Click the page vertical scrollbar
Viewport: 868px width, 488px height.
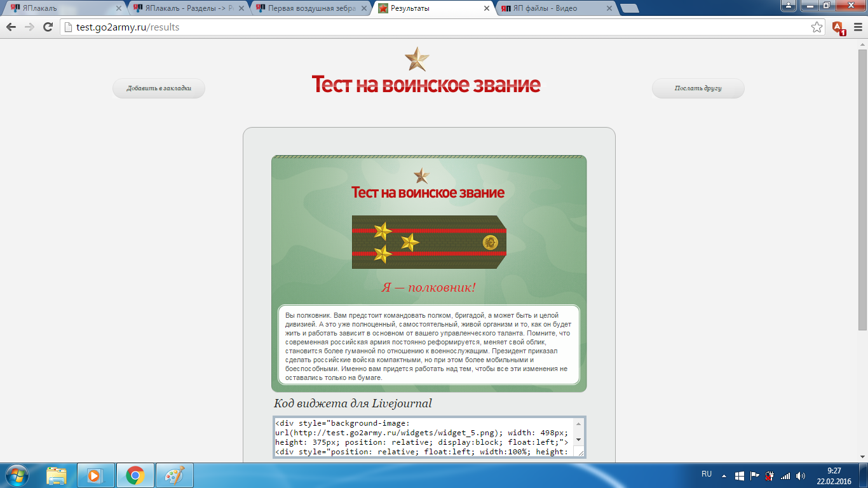(862, 191)
